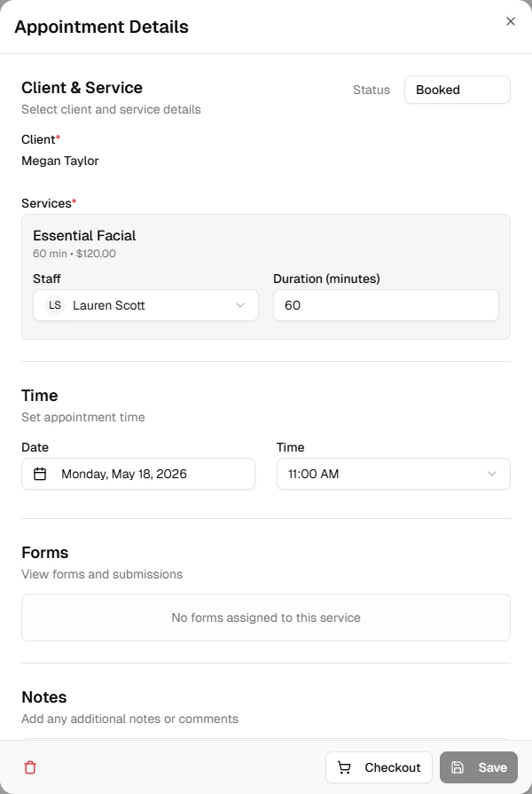This screenshot has width=532, height=794.
Task: Open the Lauren Scott staff dropdown
Action: 145,305
